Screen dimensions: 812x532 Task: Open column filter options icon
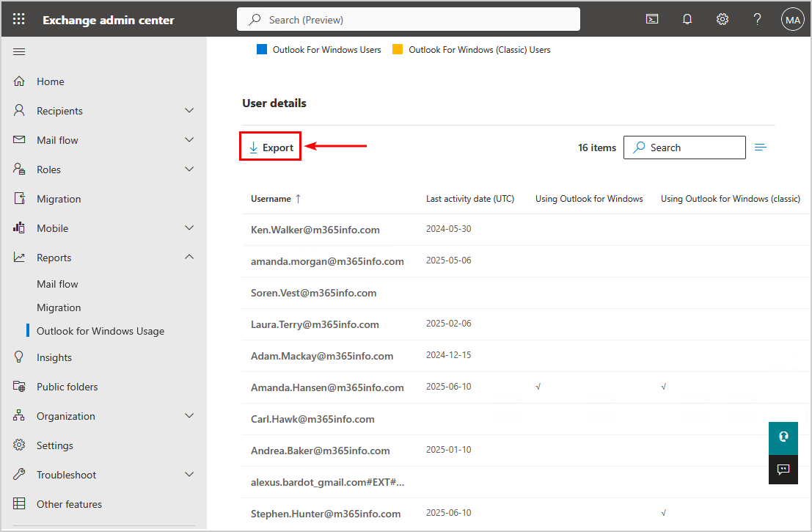(x=761, y=147)
